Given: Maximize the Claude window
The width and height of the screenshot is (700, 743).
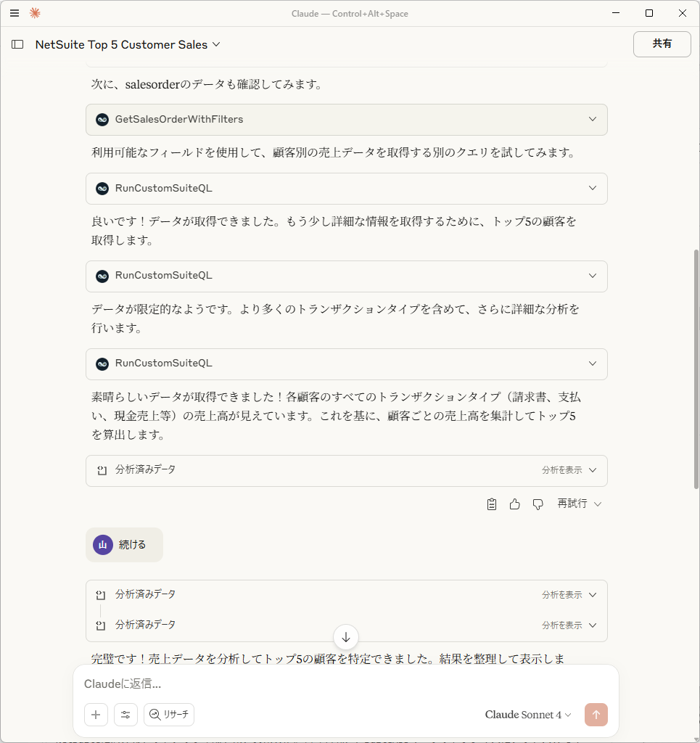Looking at the screenshot, I should (x=649, y=13).
